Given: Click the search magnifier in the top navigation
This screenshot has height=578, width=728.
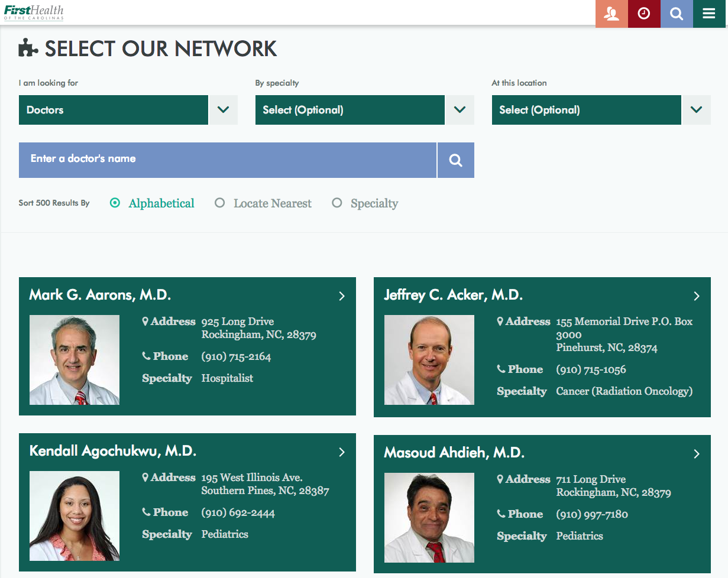Looking at the screenshot, I should 677,14.
